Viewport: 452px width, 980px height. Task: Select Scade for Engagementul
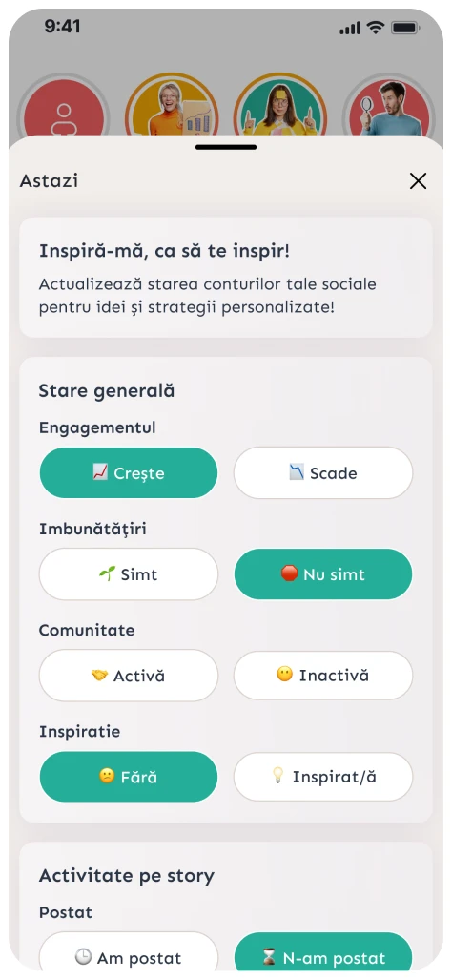[x=323, y=473]
